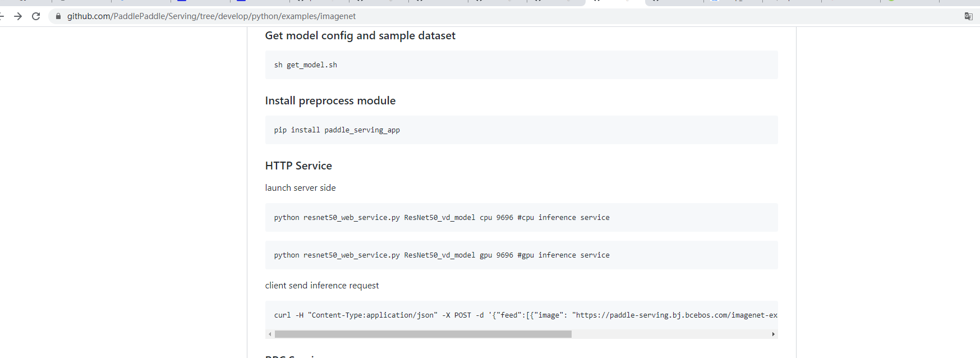This screenshot has width=980, height=358.
Task: Click 'Get model config and sample dataset' heading
Action: [x=360, y=36]
